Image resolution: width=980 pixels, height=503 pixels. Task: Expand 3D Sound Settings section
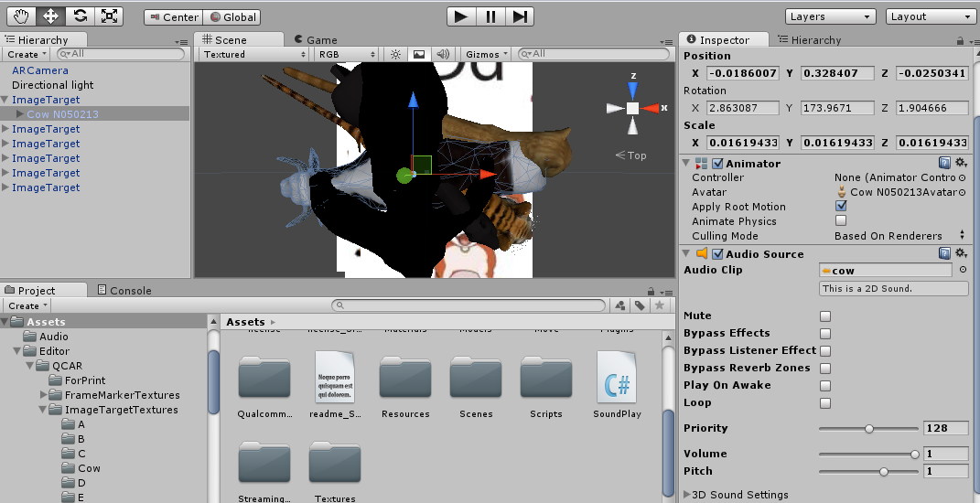click(688, 495)
